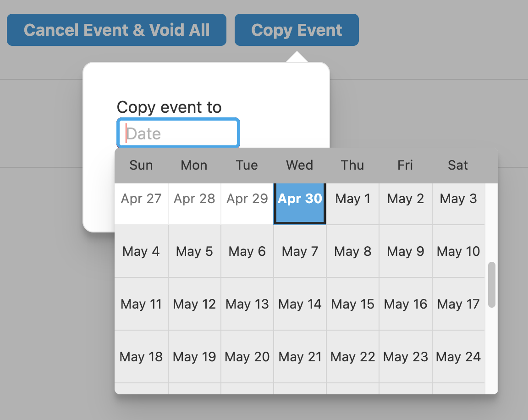
Task: Select May 10 date cell
Action: click(458, 251)
